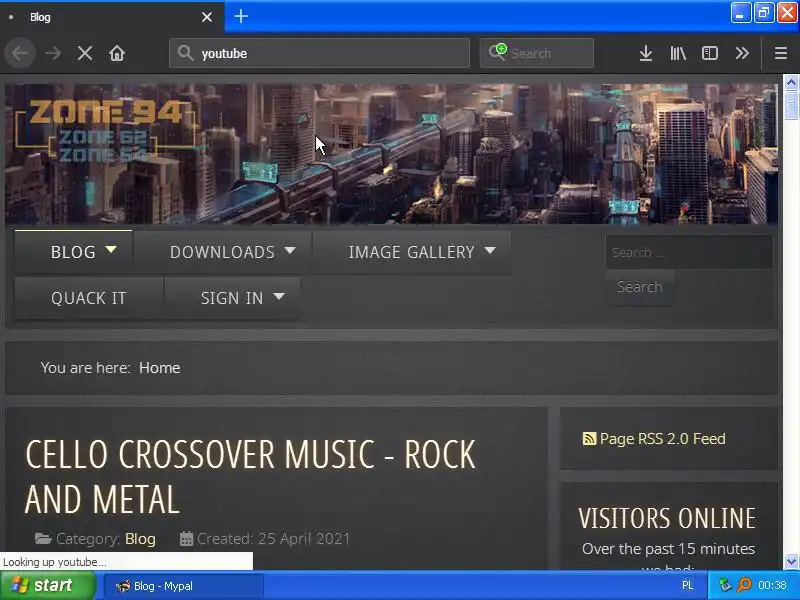Click the browser toolbar Search box

coord(537,53)
